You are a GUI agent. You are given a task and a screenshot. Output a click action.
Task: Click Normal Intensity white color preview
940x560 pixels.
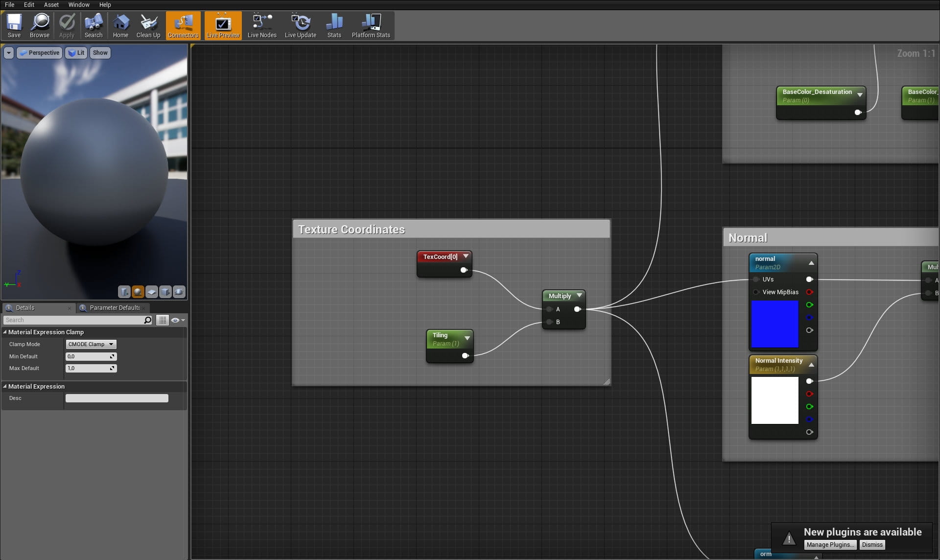[775, 400]
